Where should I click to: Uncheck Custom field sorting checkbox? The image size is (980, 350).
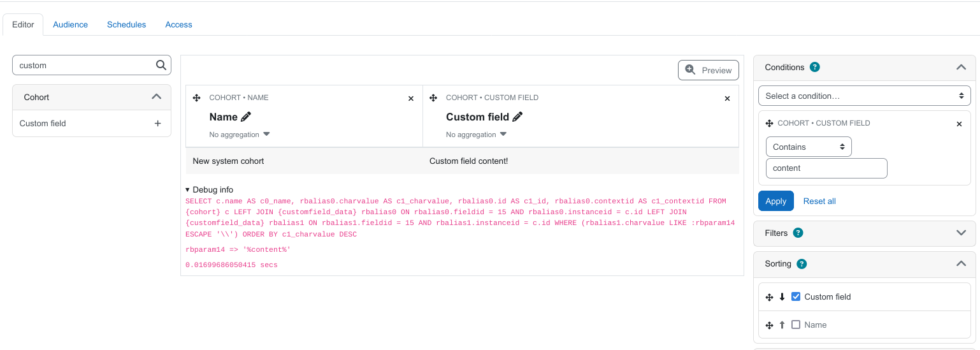coord(796,296)
